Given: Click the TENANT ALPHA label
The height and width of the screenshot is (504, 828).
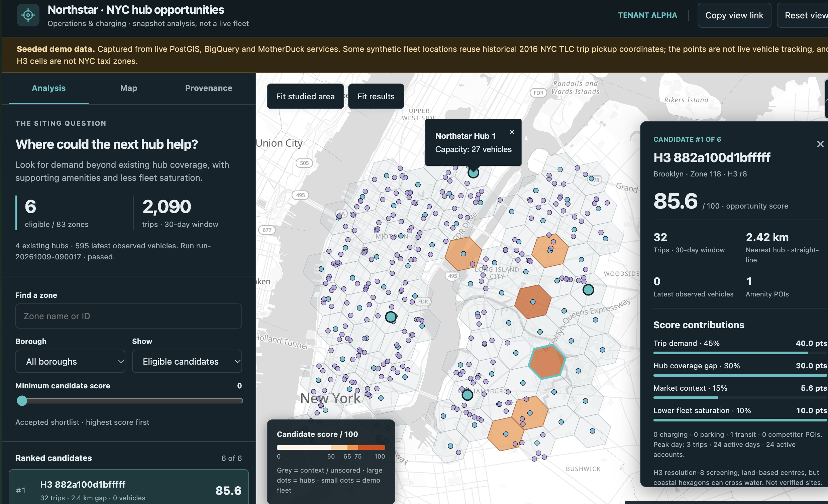Looking at the screenshot, I should click(647, 15).
